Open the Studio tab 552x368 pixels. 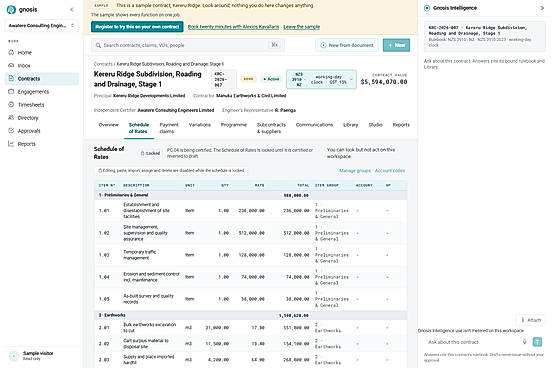375,125
